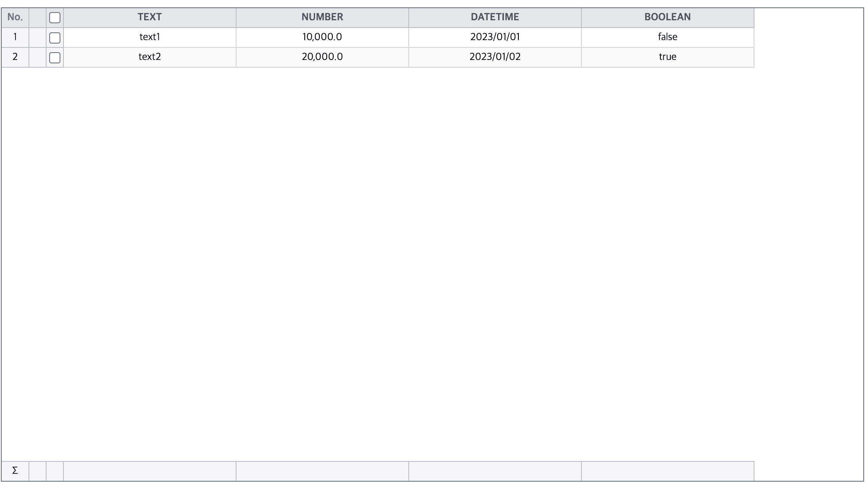The width and height of the screenshot is (868, 489).
Task: Select the true boolean cell
Action: click(x=668, y=57)
